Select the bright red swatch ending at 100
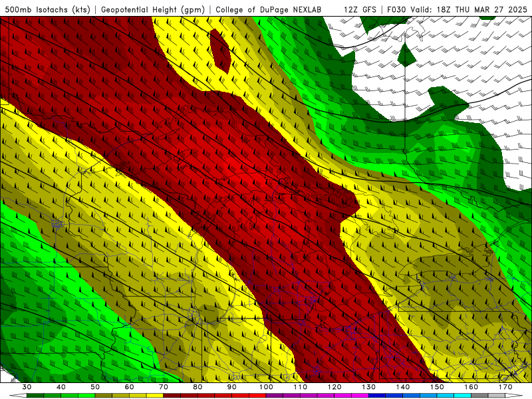 point(257,396)
